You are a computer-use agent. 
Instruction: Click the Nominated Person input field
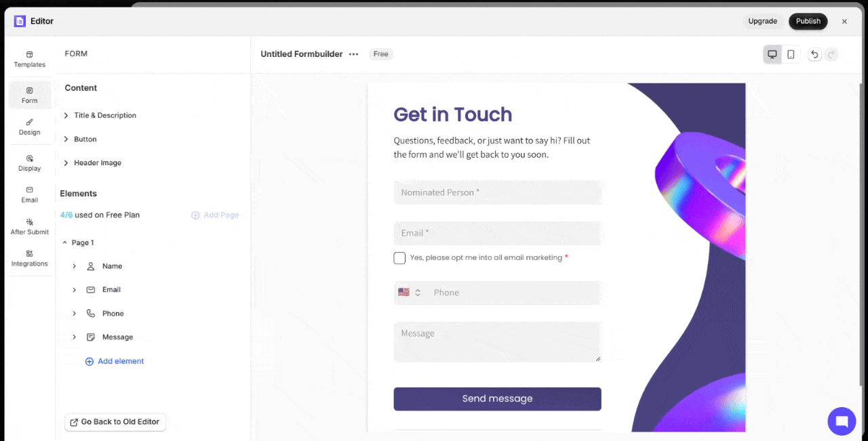click(x=498, y=192)
